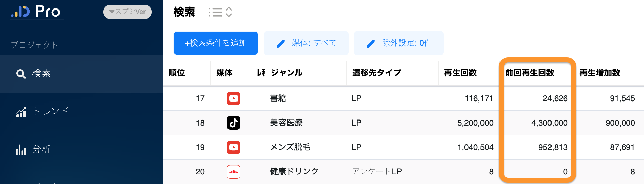This screenshot has height=184, width=644.
Task: Click the YouTube icon in row 19
Action: [234, 147]
